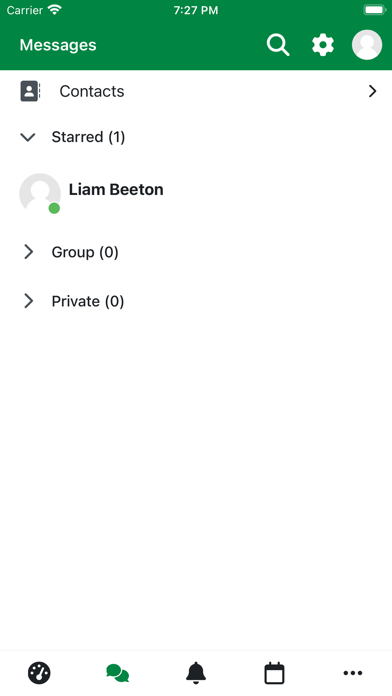Expand the Private section chevron
The width and height of the screenshot is (392, 696).
click(x=28, y=301)
